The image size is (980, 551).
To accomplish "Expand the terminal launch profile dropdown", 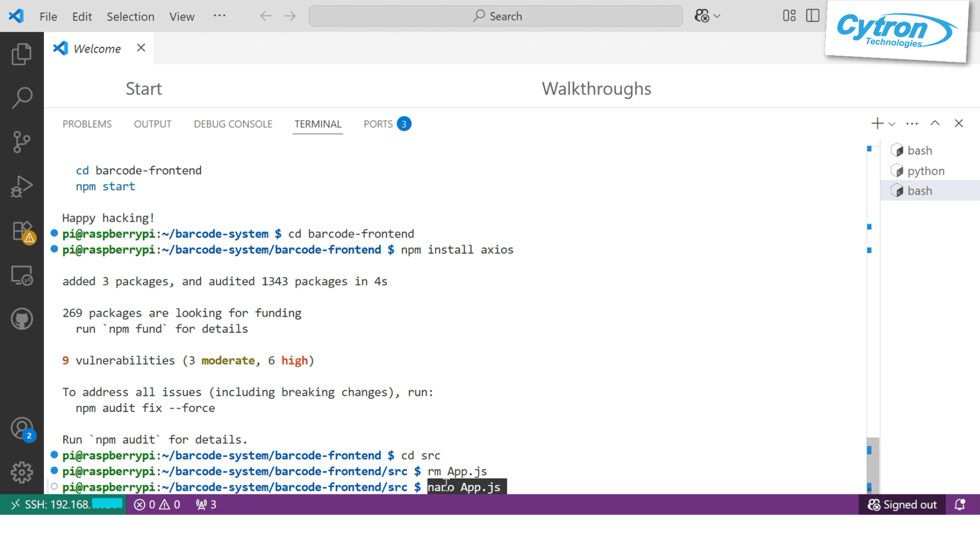I will pyautogui.click(x=892, y=124).
